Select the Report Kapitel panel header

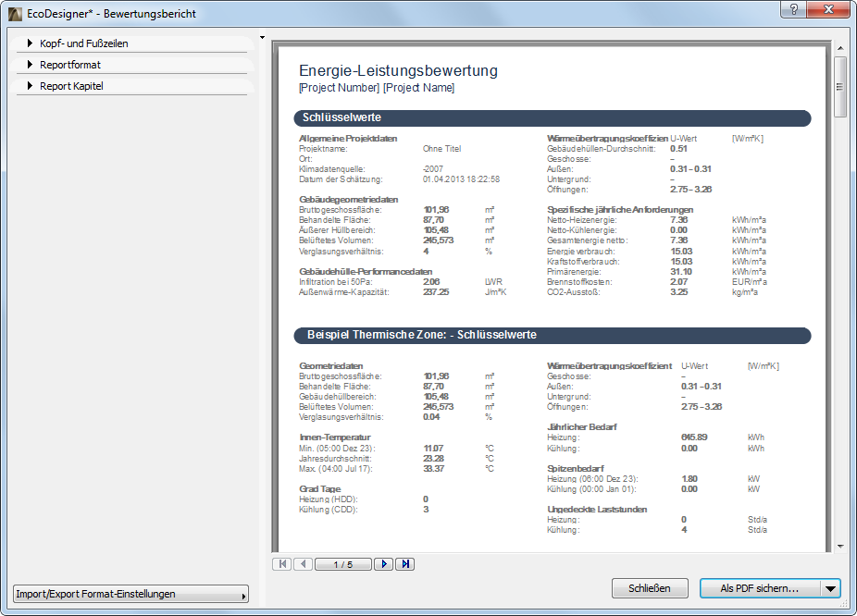point(74,85)
